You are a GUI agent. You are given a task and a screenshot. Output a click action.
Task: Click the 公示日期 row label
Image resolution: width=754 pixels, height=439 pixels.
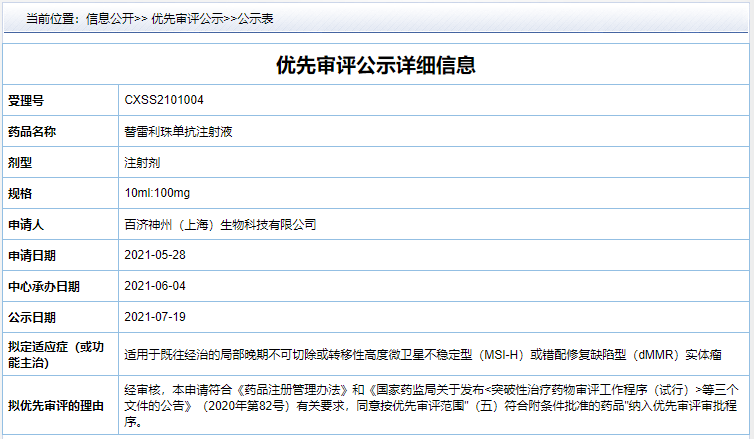[x=32, y=317]
